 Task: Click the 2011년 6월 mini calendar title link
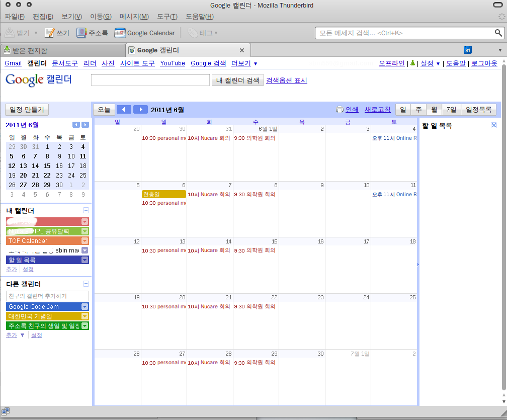[22, 125]
